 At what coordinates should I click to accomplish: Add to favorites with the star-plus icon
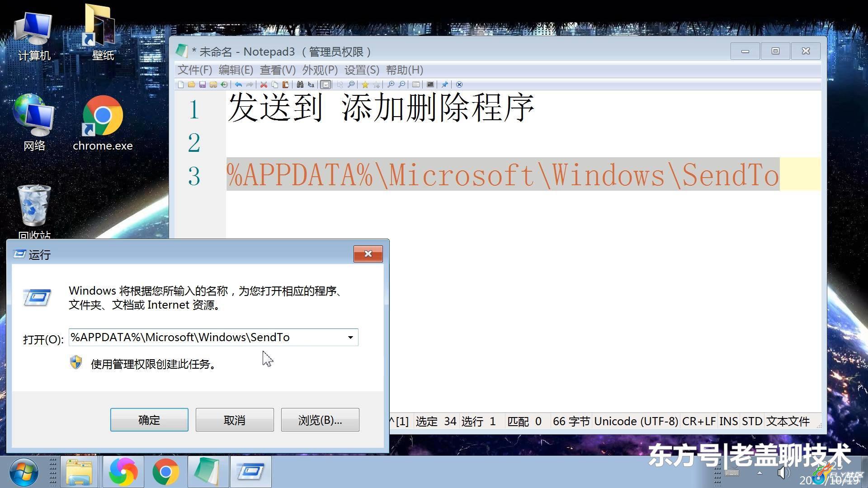coord(376,84)
